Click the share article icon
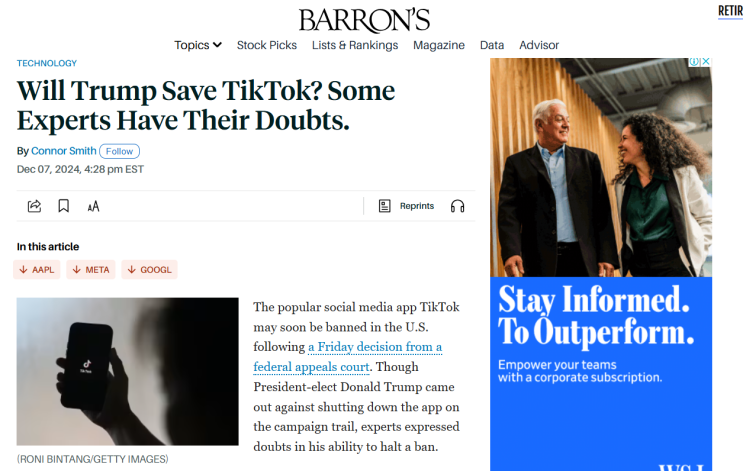743x471 pixels. click(34, 206)
